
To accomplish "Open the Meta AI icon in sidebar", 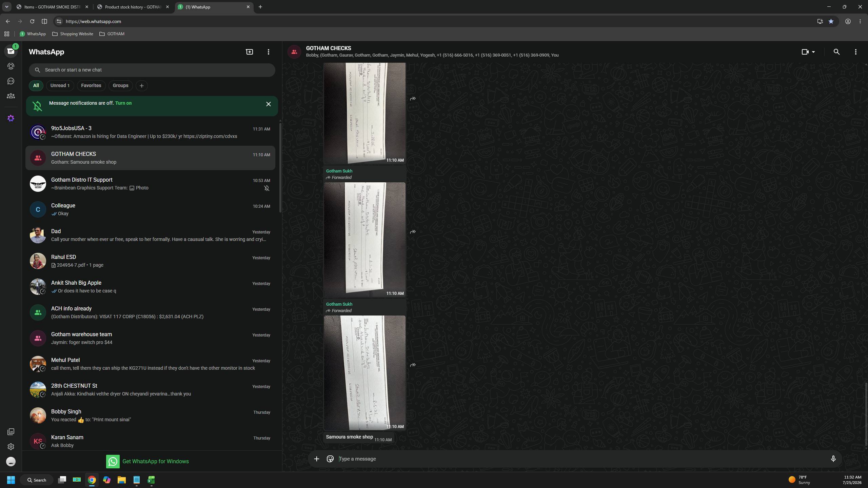I will click(11, 118).
